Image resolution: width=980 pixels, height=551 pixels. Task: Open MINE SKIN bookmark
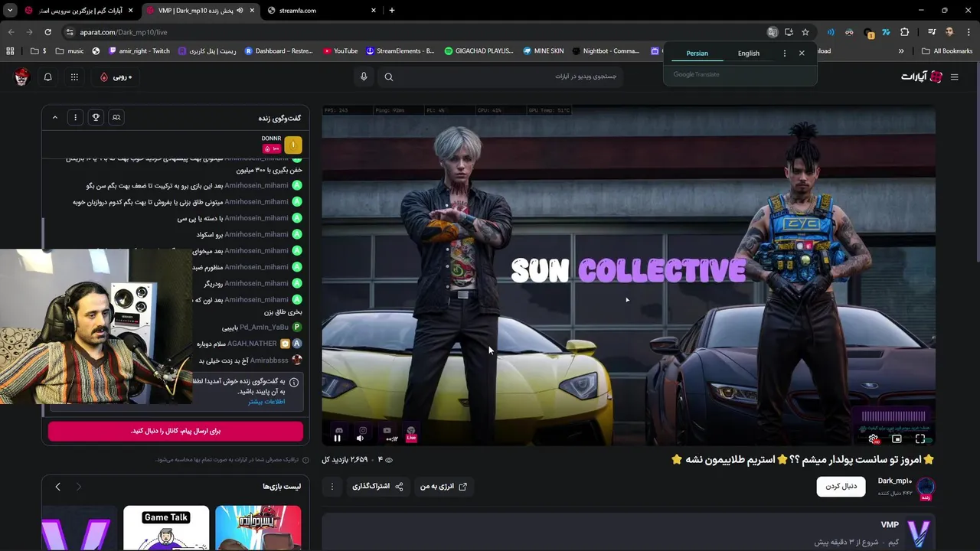(x=543, y=51)
